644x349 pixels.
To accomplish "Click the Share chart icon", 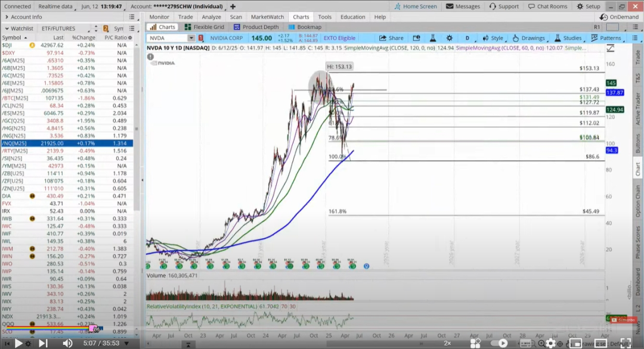I will 391,38.
